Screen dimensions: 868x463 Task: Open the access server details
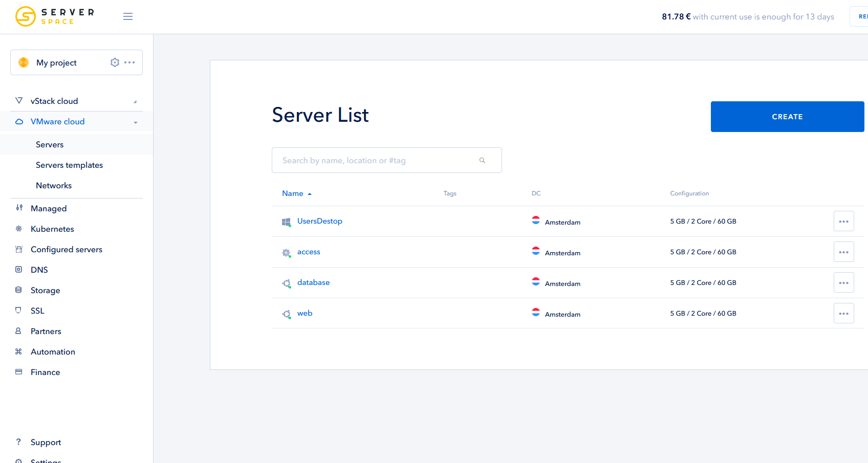[x=309, y=252]
